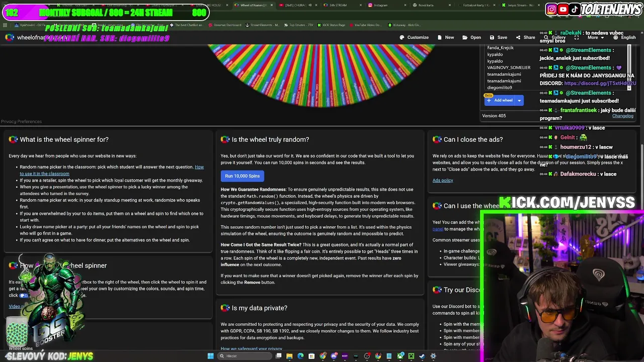Open Top Emotes - 7TV bookmark
The height and width of the screenshot is (362, 644).
299,25
